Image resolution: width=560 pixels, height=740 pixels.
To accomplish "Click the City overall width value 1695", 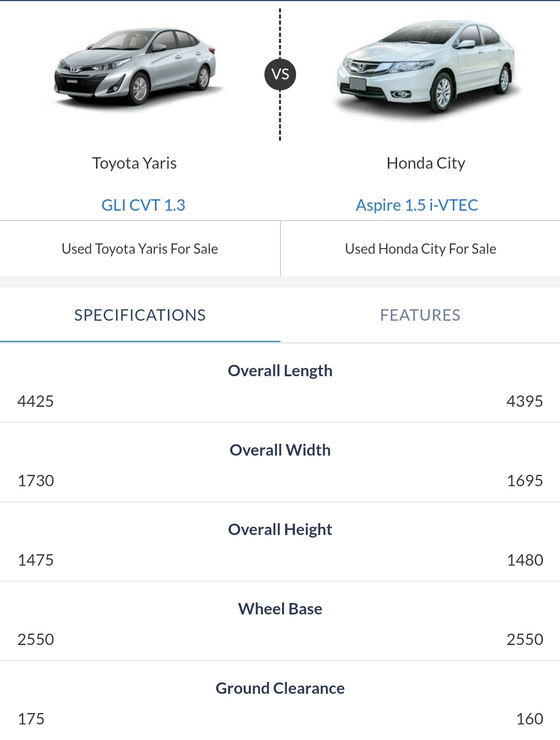I will [525, 481].
